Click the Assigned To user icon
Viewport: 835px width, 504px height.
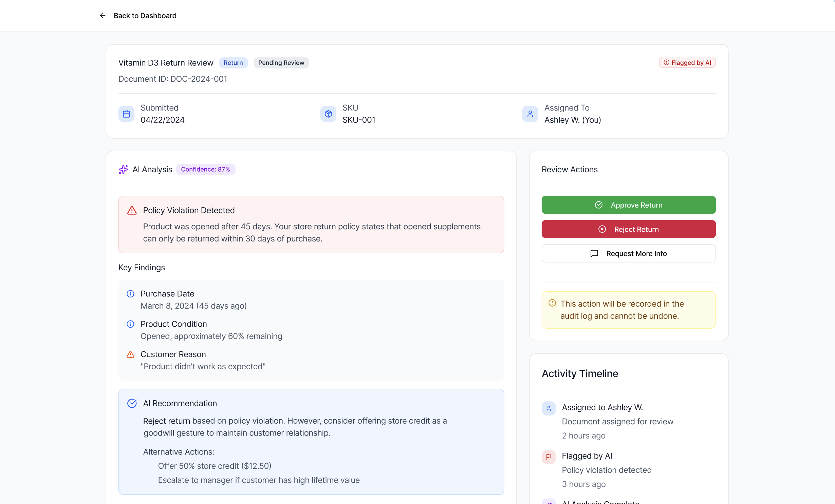point(530,114)
